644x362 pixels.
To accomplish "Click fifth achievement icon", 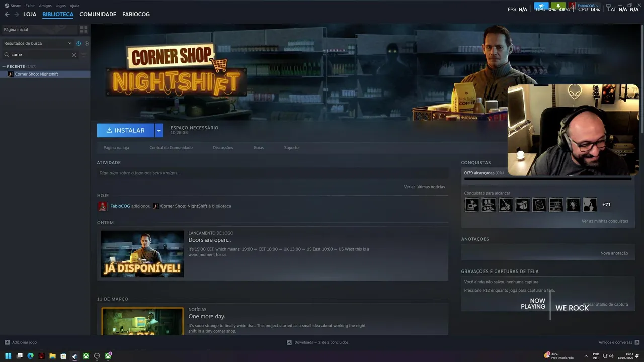I will point(539,205).
